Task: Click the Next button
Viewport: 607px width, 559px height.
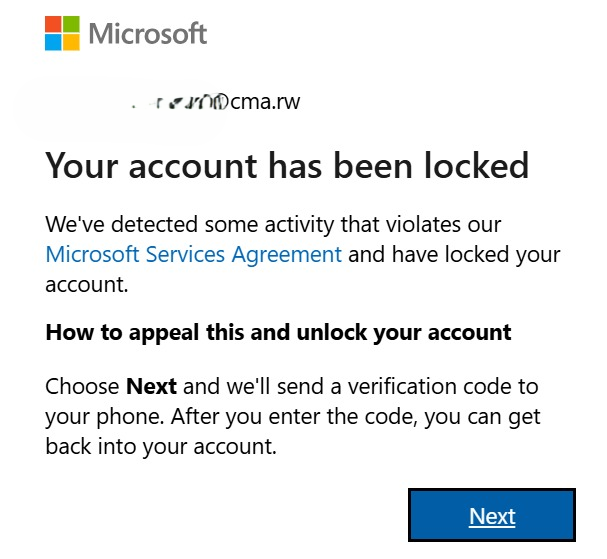Action: tap(492, 514)
